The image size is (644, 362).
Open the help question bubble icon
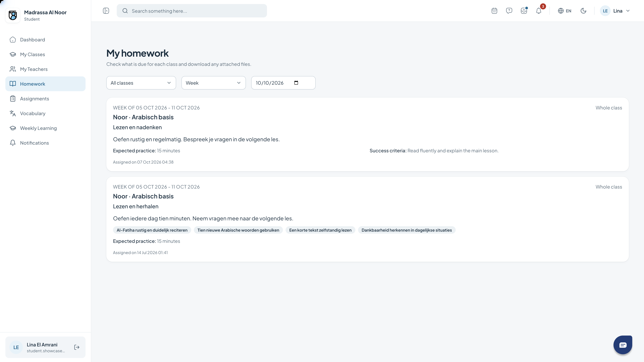(x=509, y=11)
